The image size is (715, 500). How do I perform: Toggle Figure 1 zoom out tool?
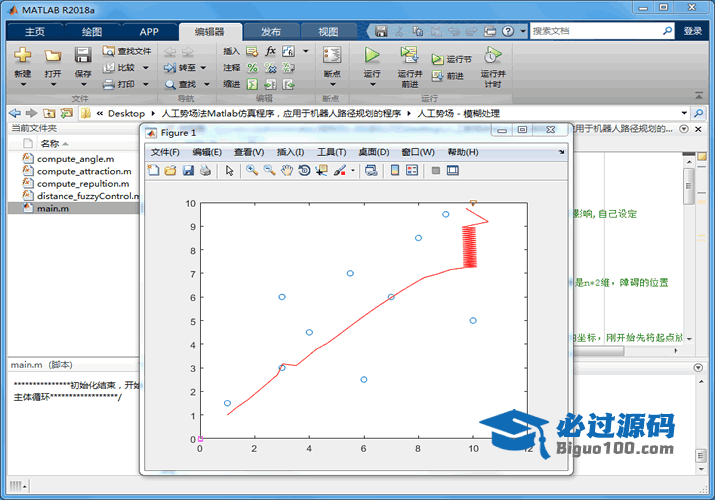point(269,170)
